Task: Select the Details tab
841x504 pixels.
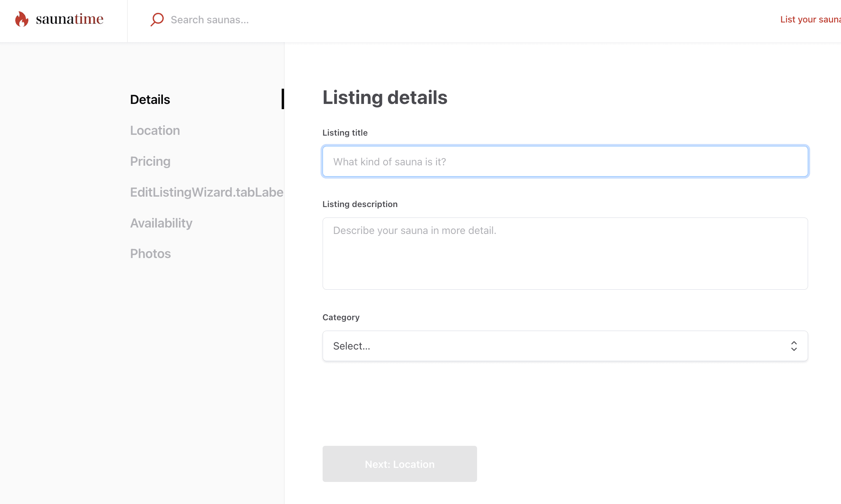Action: 150,100
